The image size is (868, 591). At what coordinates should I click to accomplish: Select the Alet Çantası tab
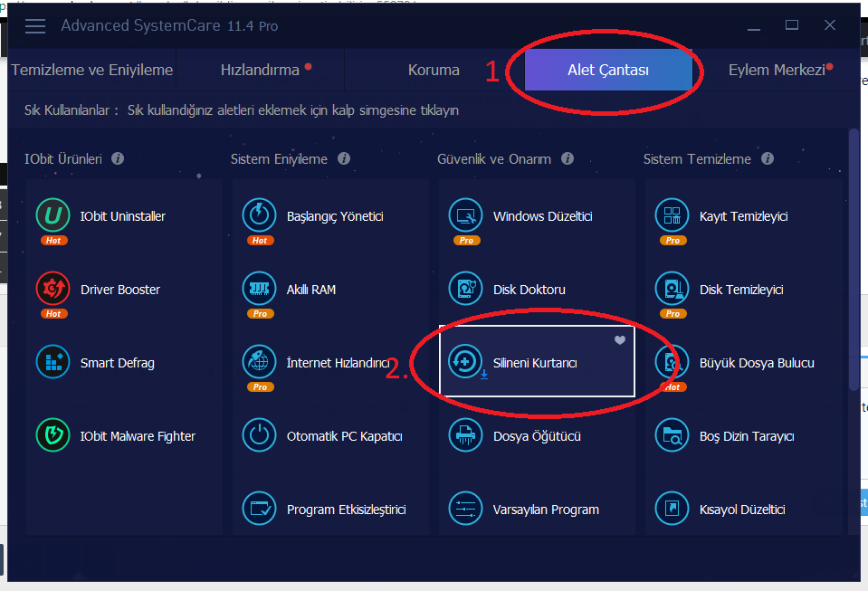tap(608, 70)
